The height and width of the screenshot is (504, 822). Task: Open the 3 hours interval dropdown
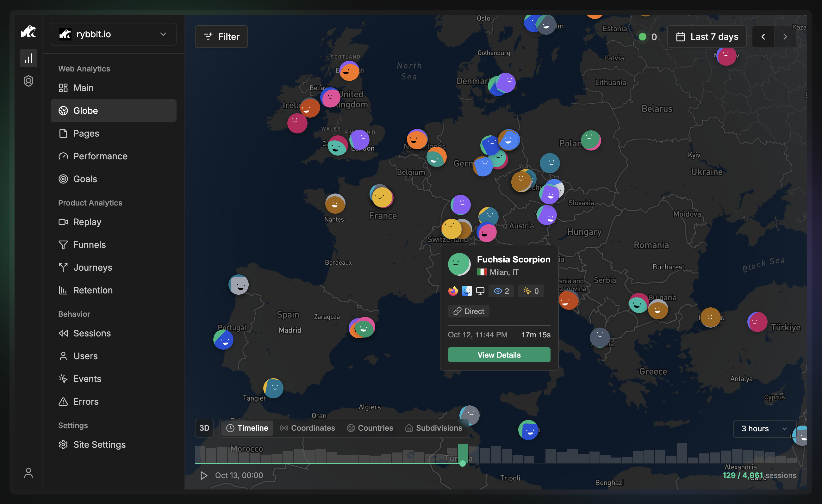[764, 429]
